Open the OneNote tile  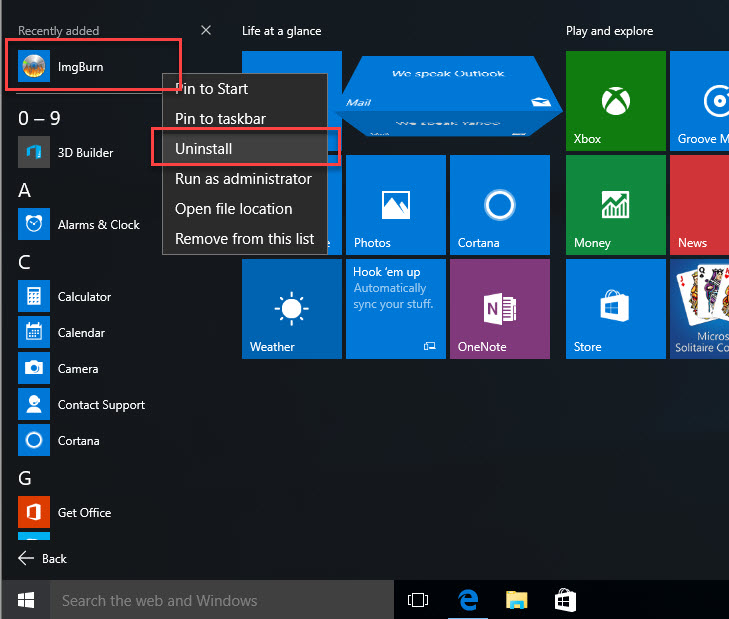tap(500, 309)
